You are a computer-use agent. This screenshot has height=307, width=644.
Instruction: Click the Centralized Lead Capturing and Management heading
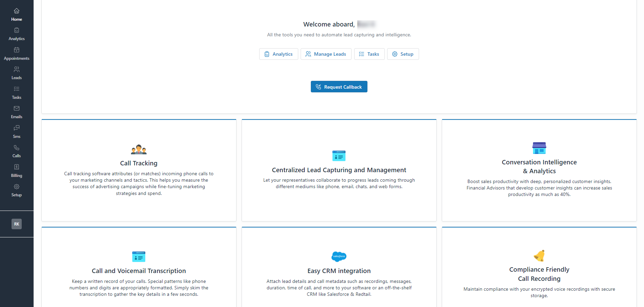pos(339,170)
